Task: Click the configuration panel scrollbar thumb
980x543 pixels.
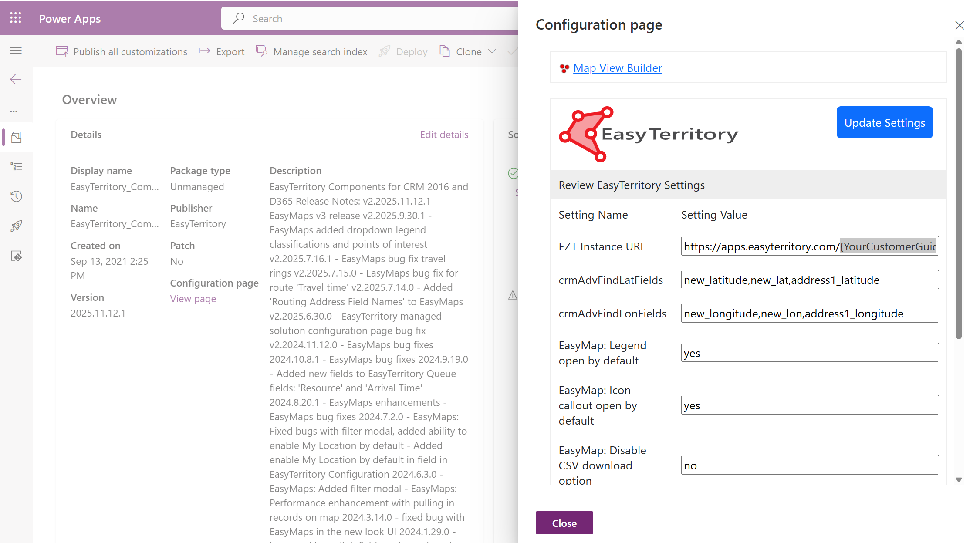Action: 959,194
